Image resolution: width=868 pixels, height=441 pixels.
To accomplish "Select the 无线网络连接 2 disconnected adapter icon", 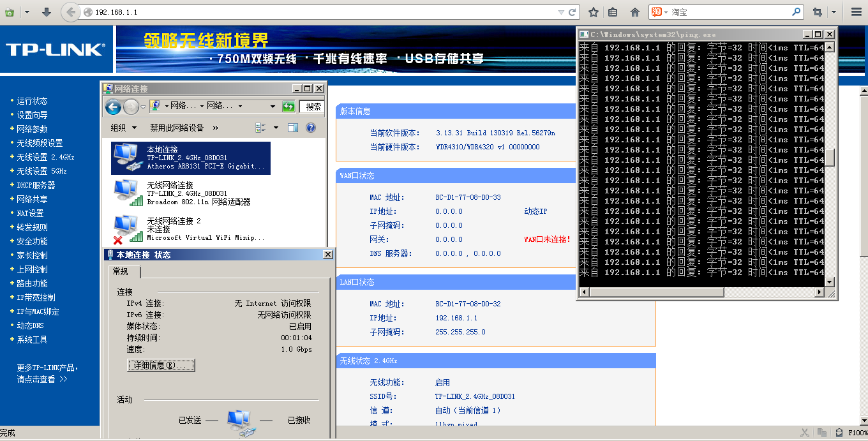I will tap(128, 230).
